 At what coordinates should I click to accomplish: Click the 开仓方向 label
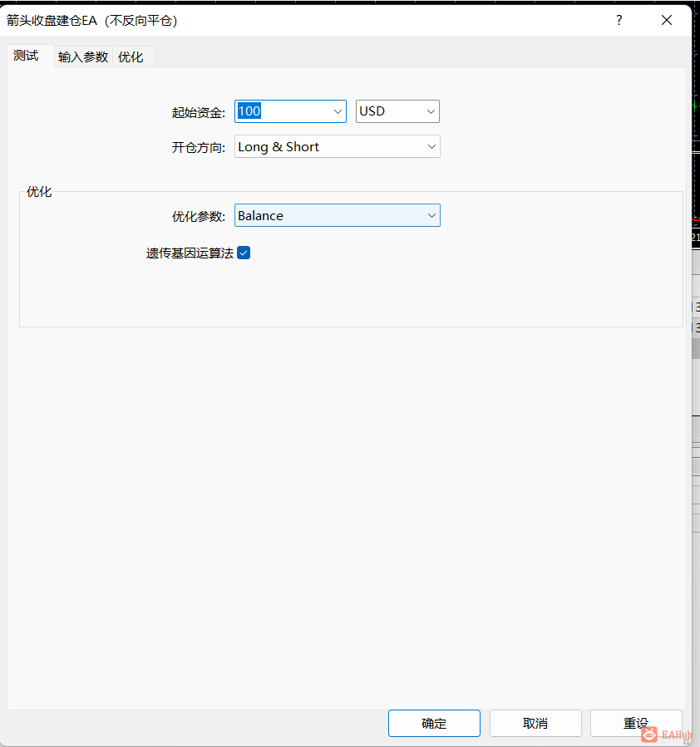click(198, 147)
